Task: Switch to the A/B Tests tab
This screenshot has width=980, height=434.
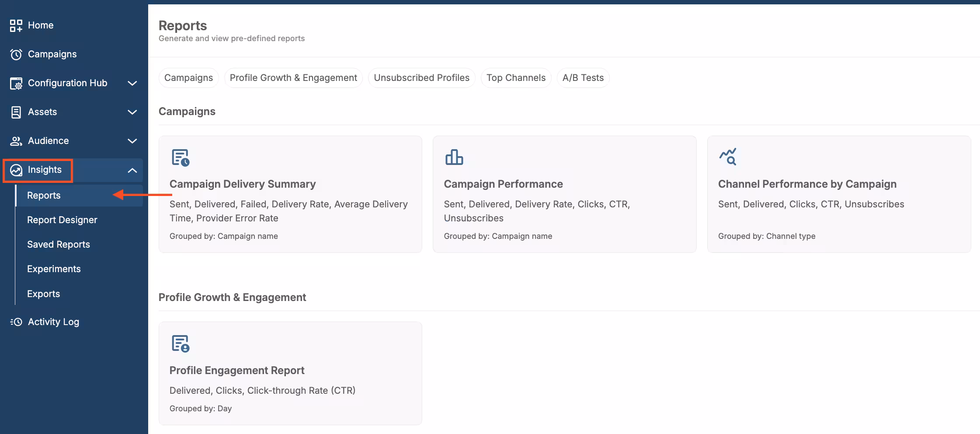Action: [x=583, y=78]
